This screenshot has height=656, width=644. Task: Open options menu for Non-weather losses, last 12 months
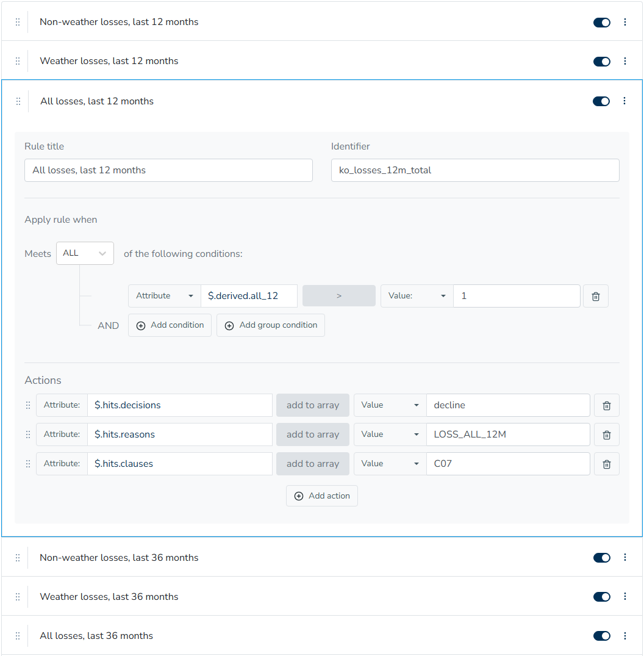[624, 22]
